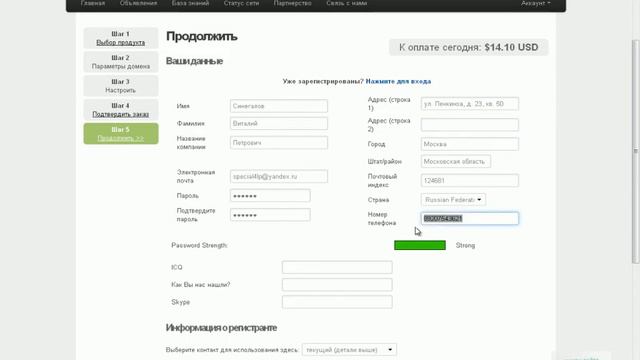Open the Статус сети menu item

click(241, 3)
